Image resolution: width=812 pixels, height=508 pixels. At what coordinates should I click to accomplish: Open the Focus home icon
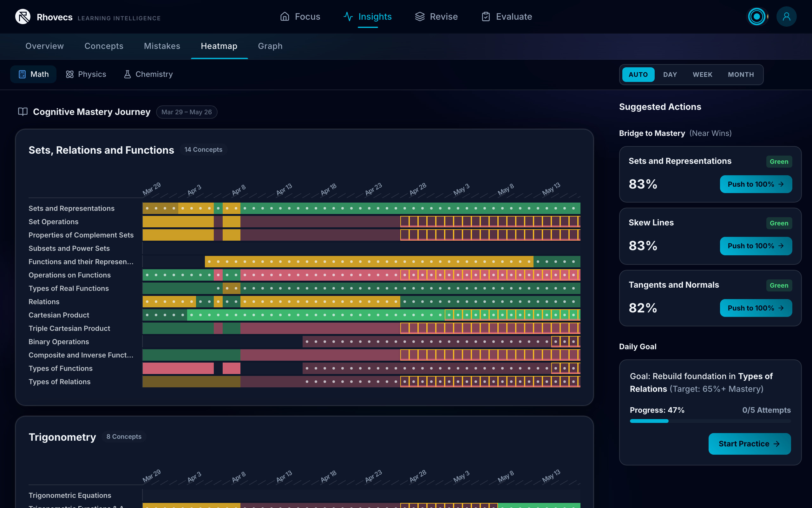tap(285, 17)
